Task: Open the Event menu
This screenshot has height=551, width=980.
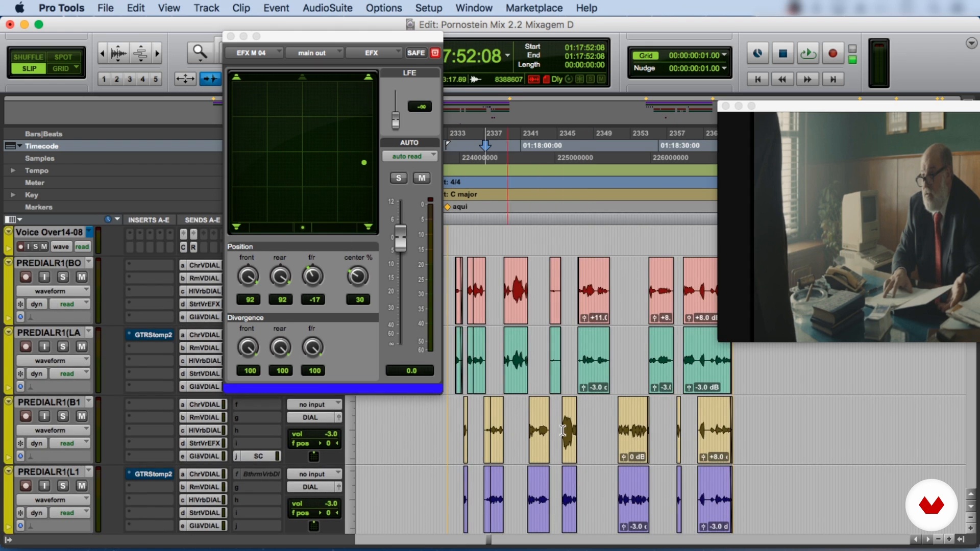Action: [276, 8]
